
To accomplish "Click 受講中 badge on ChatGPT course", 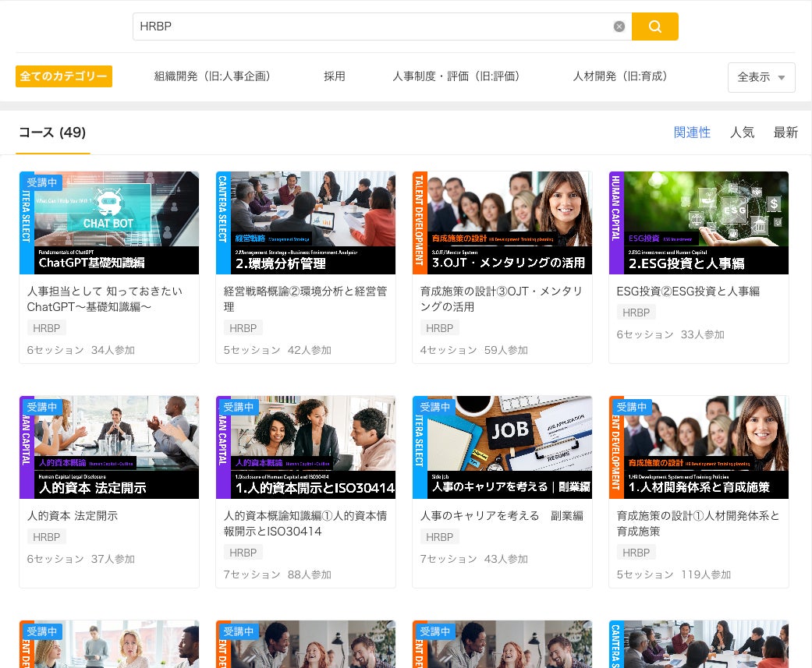I will click(x=41, y=182).
